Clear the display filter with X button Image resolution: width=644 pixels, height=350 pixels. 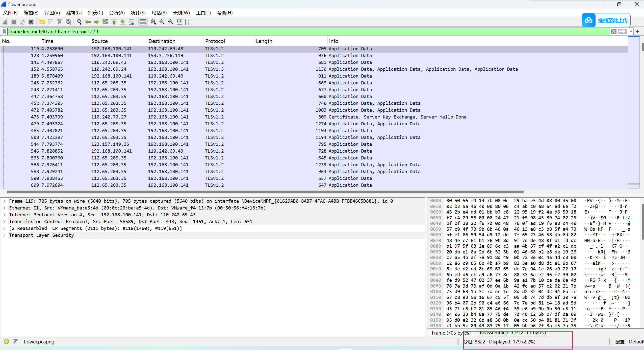pos(614,32)
